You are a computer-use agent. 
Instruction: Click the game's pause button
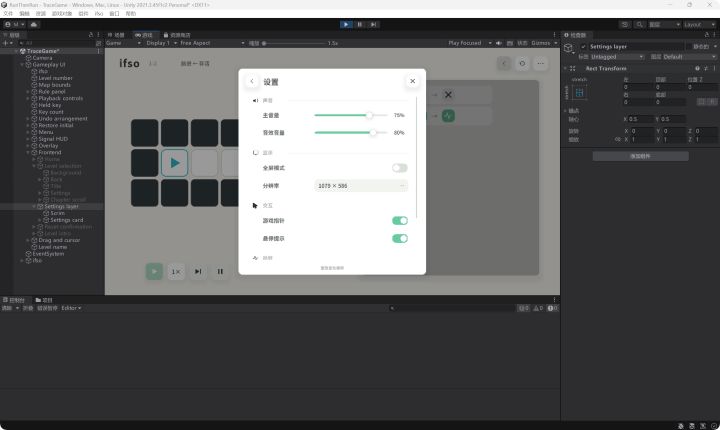[x=220, y=272]
